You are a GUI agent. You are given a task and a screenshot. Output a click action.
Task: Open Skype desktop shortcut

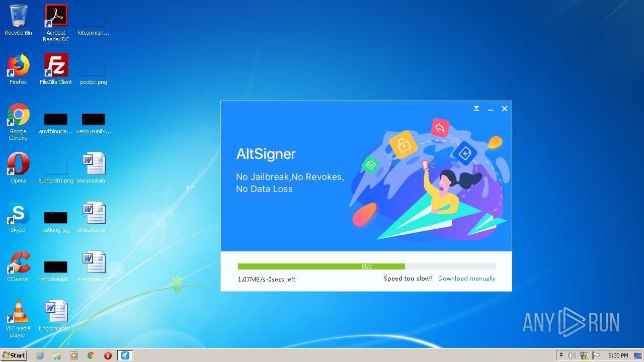[18, 217]
